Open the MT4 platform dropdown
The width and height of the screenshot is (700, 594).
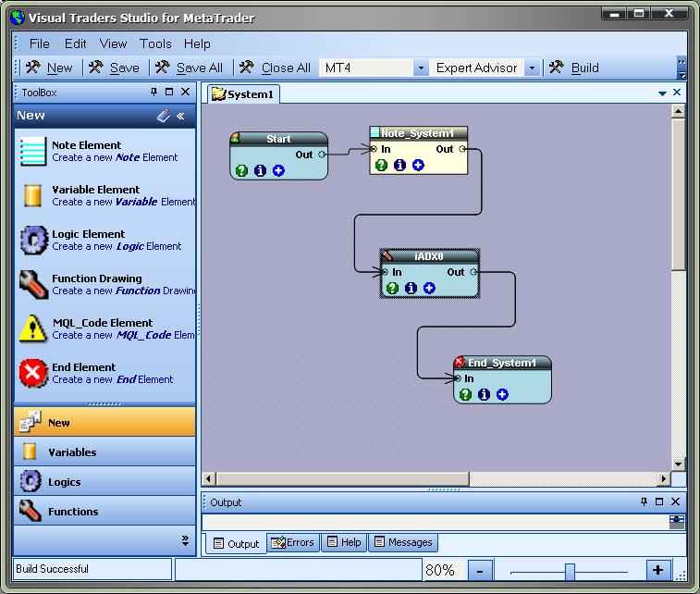click(421, 68)
